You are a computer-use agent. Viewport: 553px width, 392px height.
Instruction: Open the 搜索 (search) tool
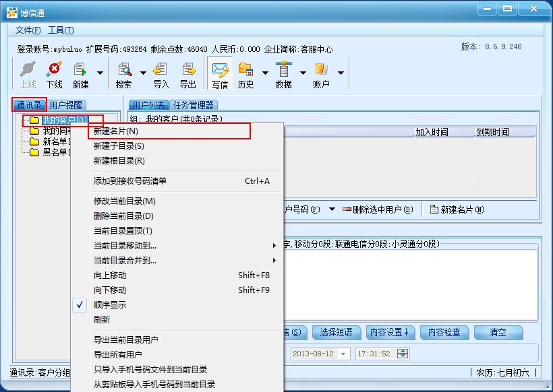click(x=124, y=73)
